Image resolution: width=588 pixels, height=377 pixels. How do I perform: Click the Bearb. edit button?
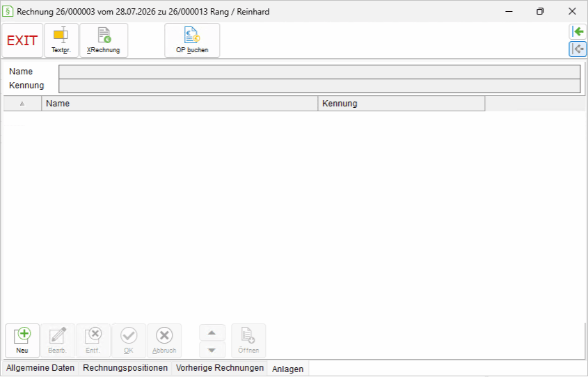point(57,341)
